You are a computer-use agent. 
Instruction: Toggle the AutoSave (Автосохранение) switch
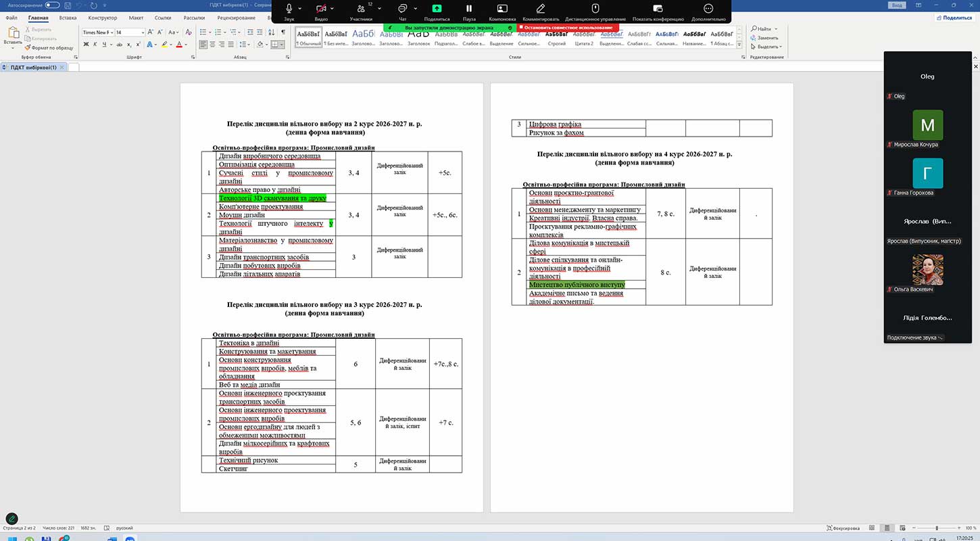(x=53, y=5)
